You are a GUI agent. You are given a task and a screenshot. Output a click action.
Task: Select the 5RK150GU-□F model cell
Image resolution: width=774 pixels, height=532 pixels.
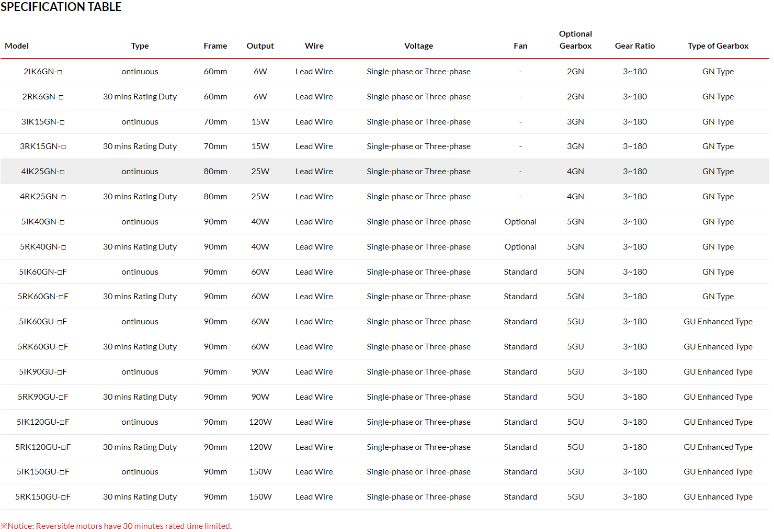point(43,497)
